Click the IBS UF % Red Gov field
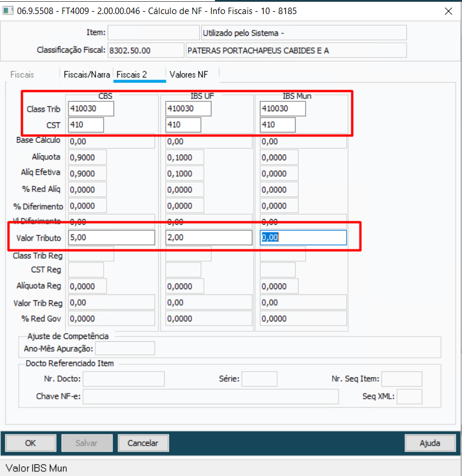Viewport: 462px width, 476px height. [x=209, y=318]
